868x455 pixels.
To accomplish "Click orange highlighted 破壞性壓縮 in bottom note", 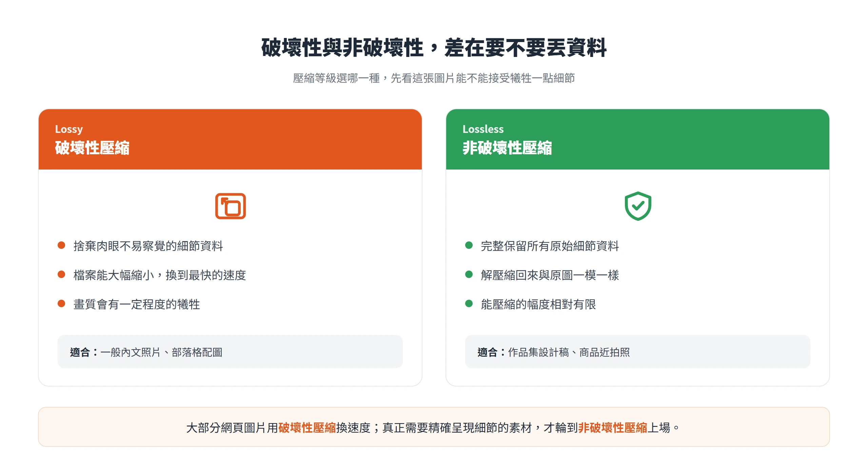I will 307,428.
